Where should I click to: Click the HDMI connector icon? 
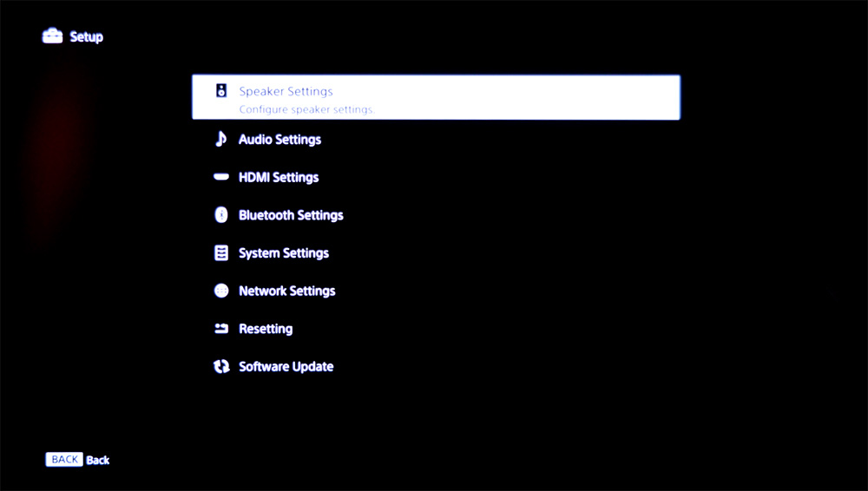pos(220,177)
